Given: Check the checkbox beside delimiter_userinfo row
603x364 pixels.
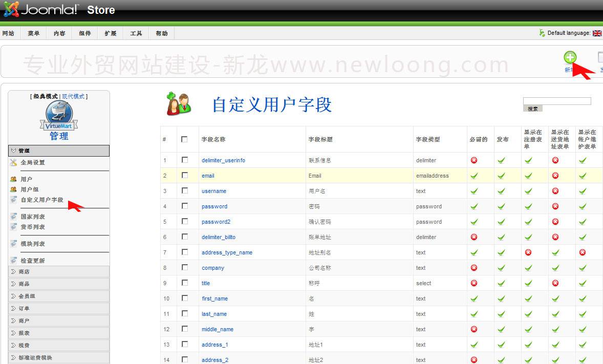Looking at the screenshot, I should click(185, 160).
